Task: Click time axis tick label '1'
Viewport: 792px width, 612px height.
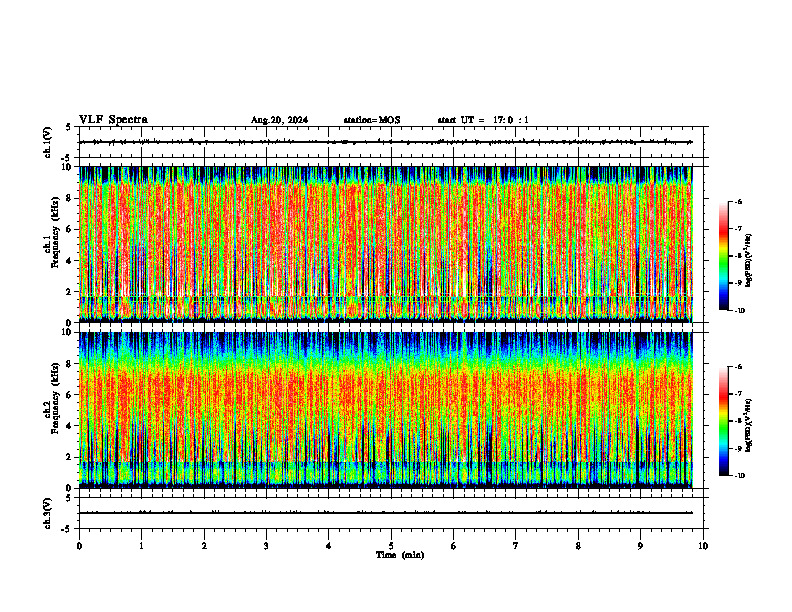Action: pyautogui.click(x=142, y=546)
